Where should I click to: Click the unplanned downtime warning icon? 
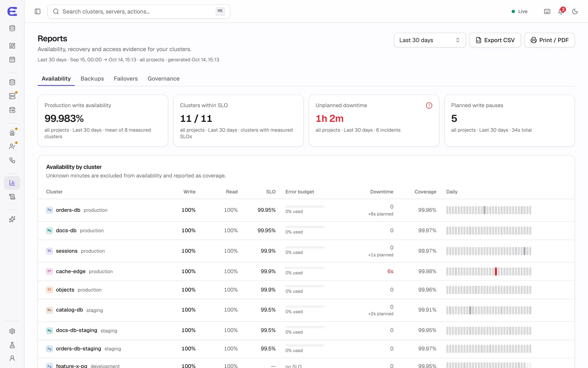click(x=429, y=105)
